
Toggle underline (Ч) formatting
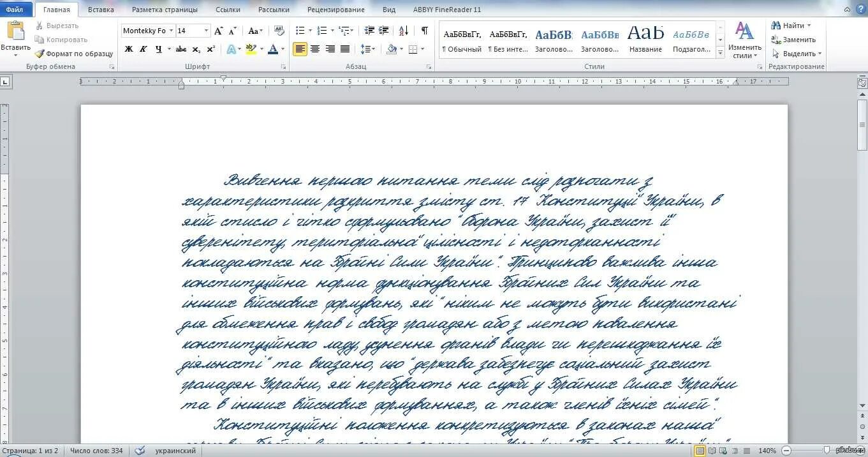158,49
